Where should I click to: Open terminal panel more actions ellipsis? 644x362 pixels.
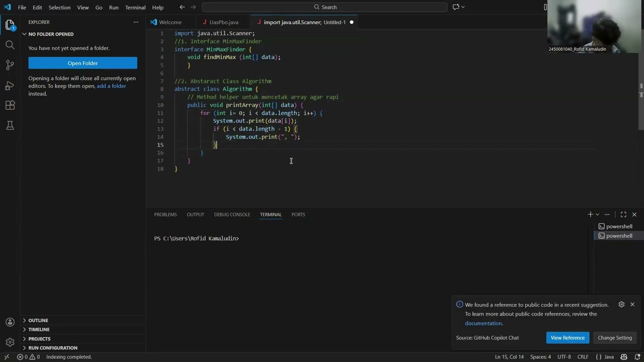[607, 215]
